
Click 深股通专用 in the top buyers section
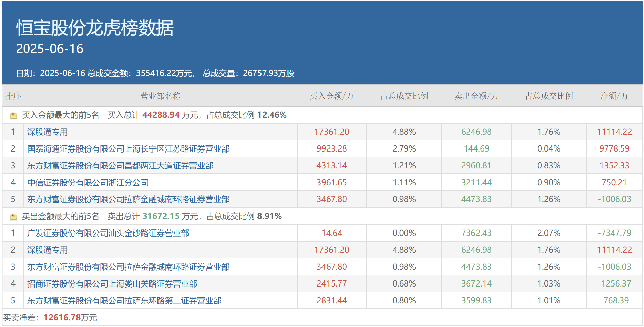point(47,132)
